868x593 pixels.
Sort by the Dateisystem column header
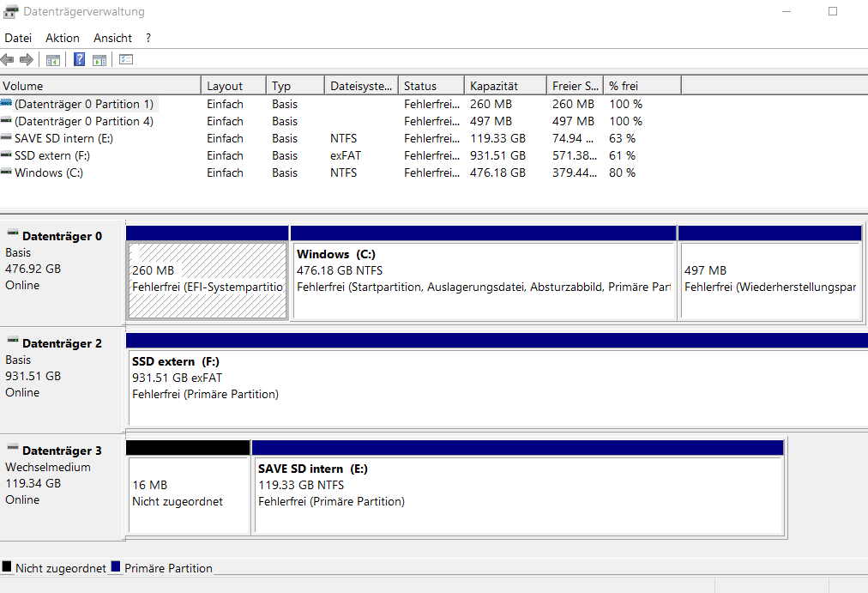click(361, 86)
